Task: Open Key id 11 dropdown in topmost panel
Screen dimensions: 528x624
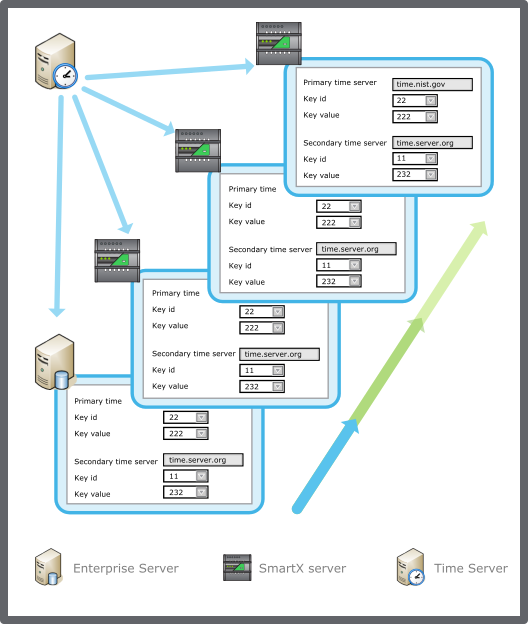Action: coord(431,158)
